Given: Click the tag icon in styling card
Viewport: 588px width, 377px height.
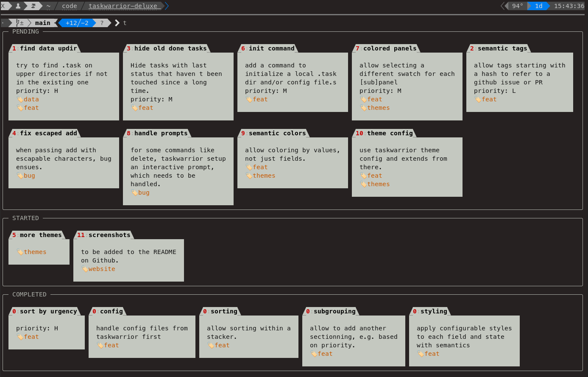Looking at the screenshot, I should click(x=420, y=354).
